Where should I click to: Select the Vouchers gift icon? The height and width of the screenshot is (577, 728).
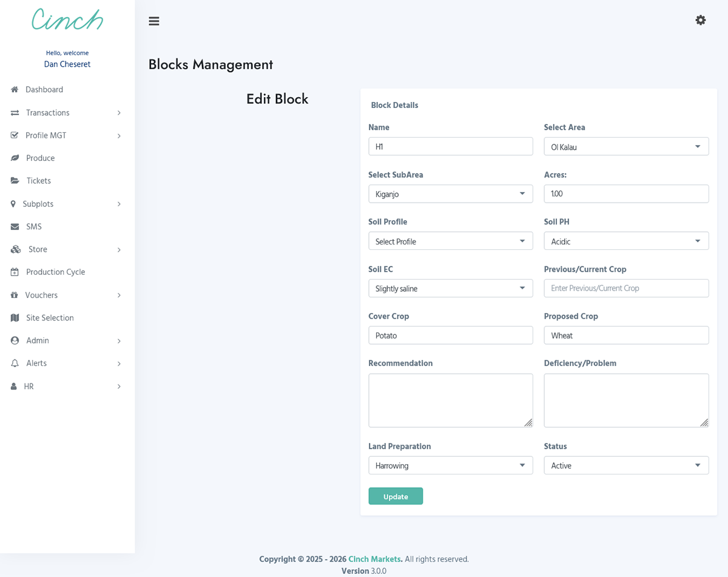pos(13,295)
